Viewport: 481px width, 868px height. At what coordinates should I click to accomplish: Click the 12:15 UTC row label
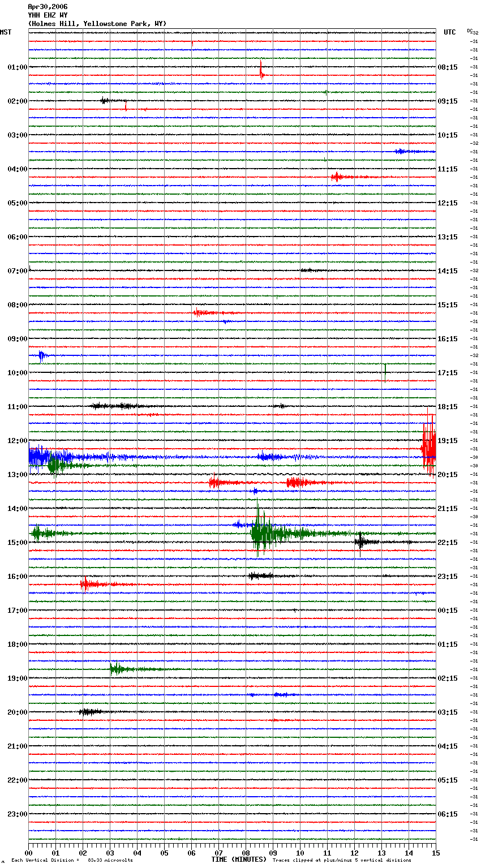(448, 203)
